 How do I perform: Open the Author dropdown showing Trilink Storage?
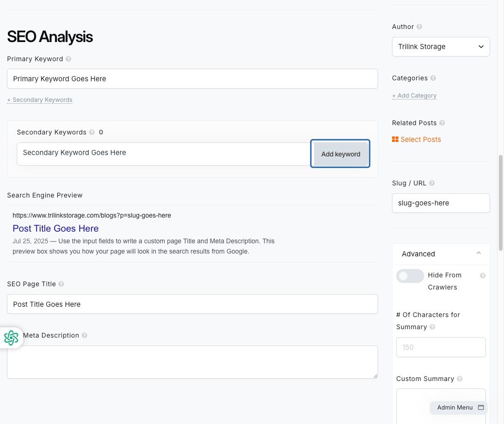coord(441,47)
